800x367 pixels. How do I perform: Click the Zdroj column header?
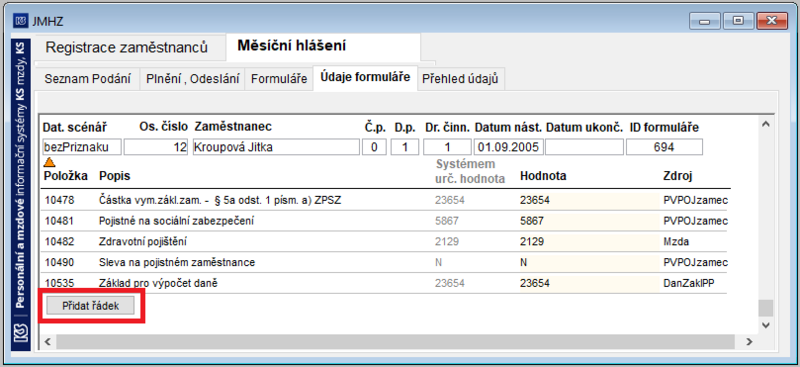click(x=678, y=176)
